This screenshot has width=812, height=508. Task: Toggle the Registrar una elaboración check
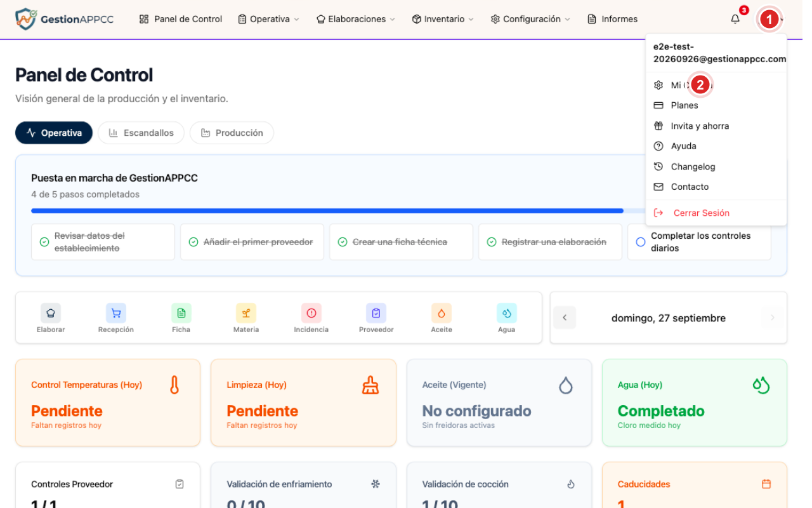pos(492,242)
